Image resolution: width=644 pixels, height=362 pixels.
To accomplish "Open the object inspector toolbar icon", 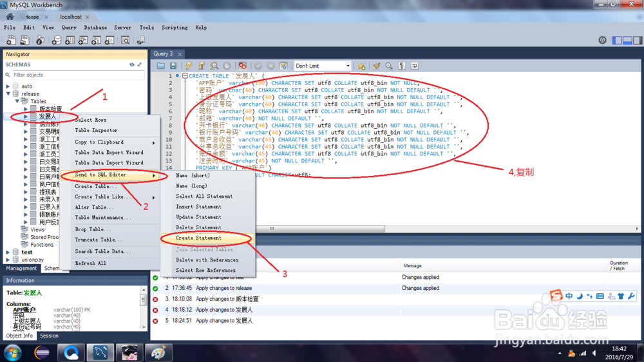I will [40, 41].
